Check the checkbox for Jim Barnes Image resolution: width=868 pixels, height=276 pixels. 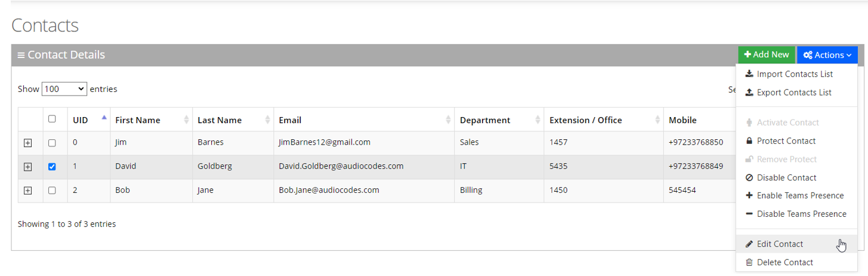click(52, 143)
